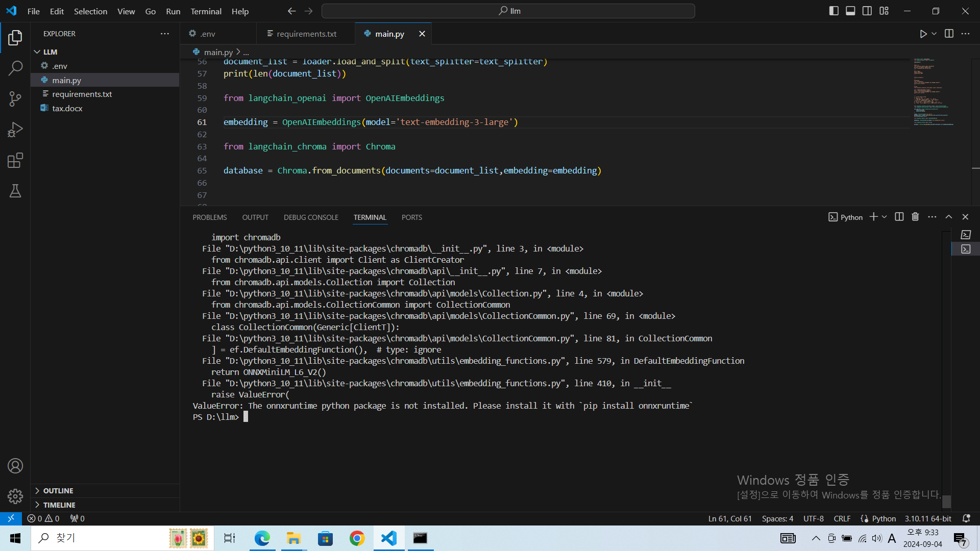Switch to the Debug Console tab

(x=311, y=217)
